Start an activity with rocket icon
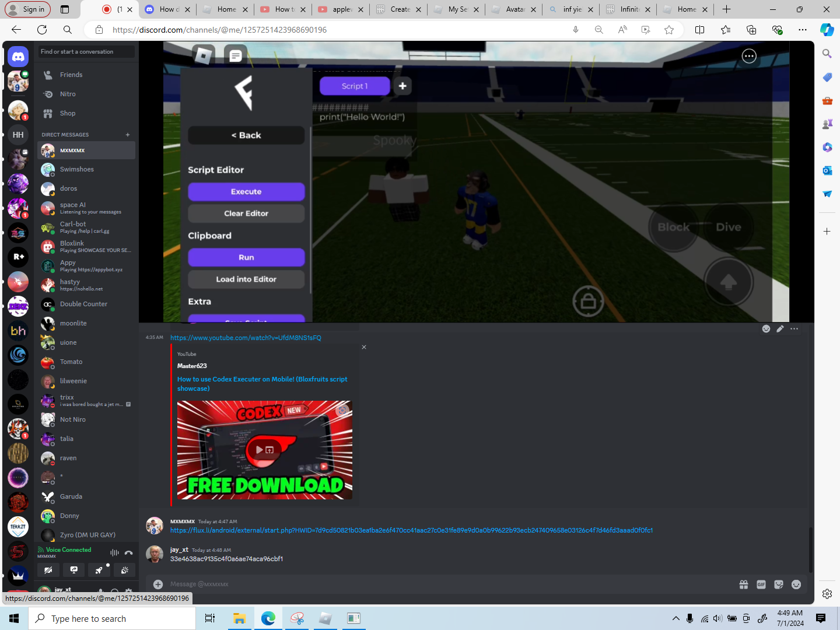840x630 pixels. click(x=99, y=570)
